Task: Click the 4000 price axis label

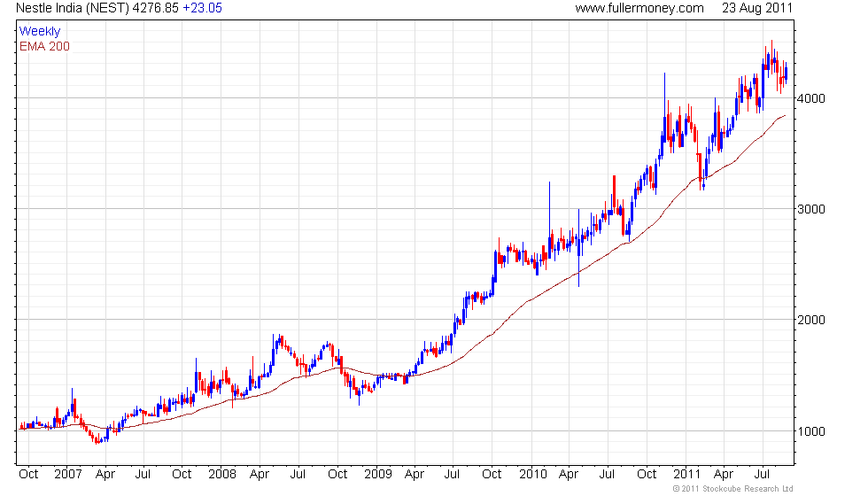Action: [x=811, y=98]
